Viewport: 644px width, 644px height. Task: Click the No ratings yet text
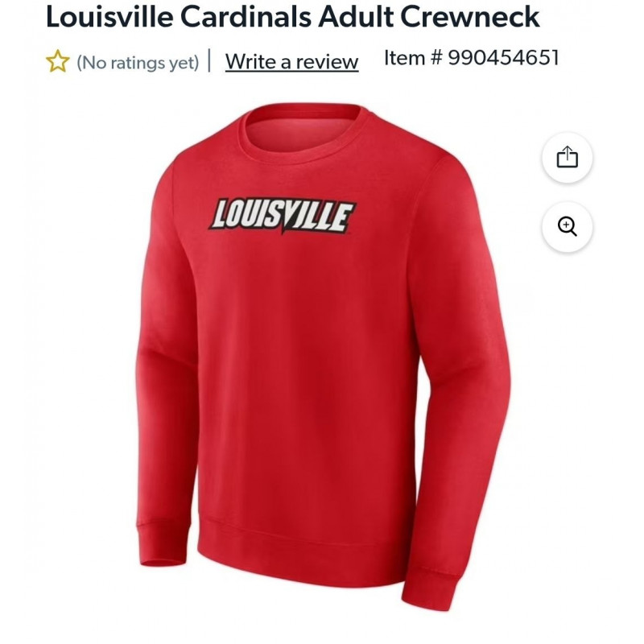tap(138, 63)
